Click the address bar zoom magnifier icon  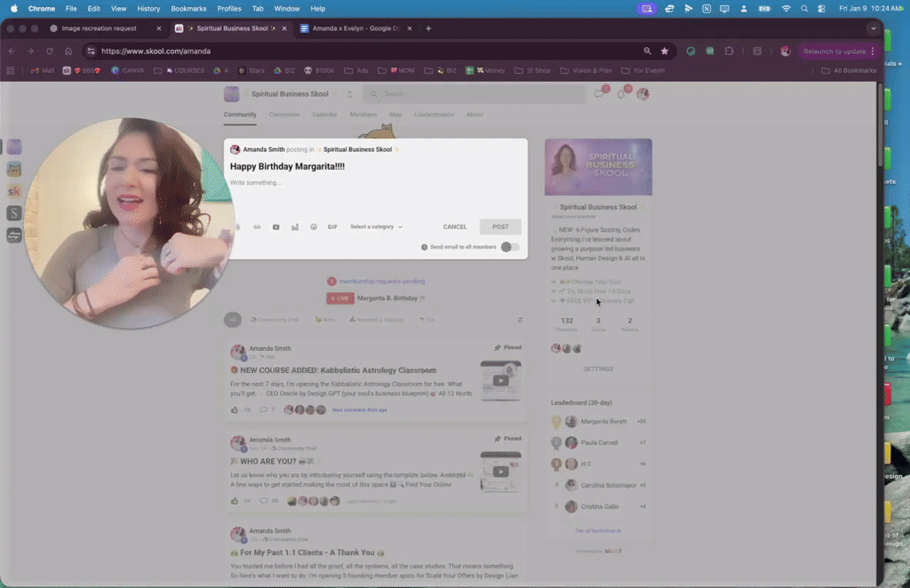[647, 51]
